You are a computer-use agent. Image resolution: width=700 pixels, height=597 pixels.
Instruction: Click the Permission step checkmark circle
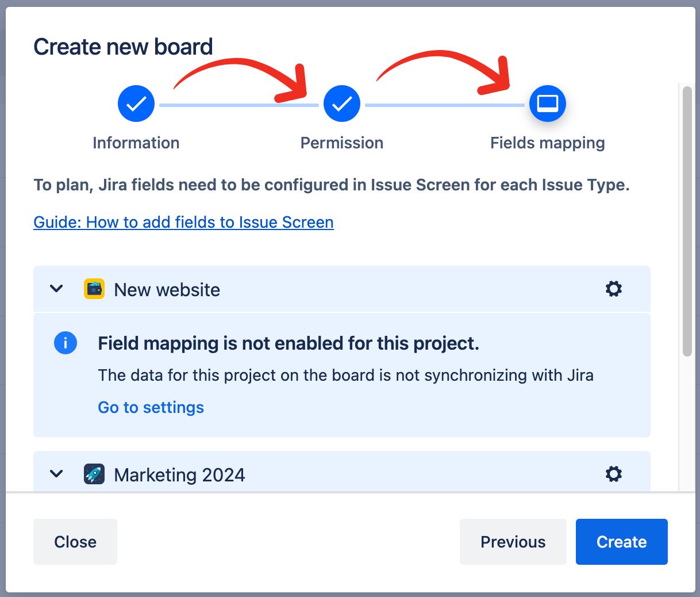(x=342, y=104)
